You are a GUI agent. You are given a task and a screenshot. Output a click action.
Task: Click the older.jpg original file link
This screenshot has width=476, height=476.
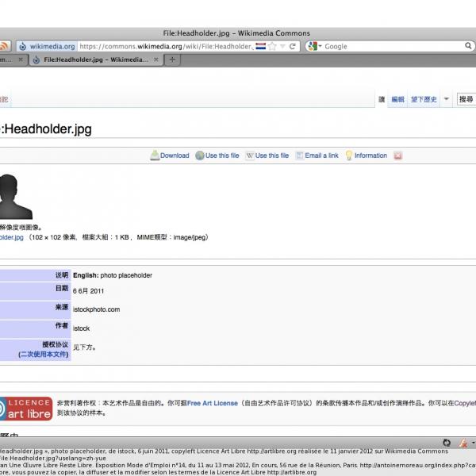point(12,237)
